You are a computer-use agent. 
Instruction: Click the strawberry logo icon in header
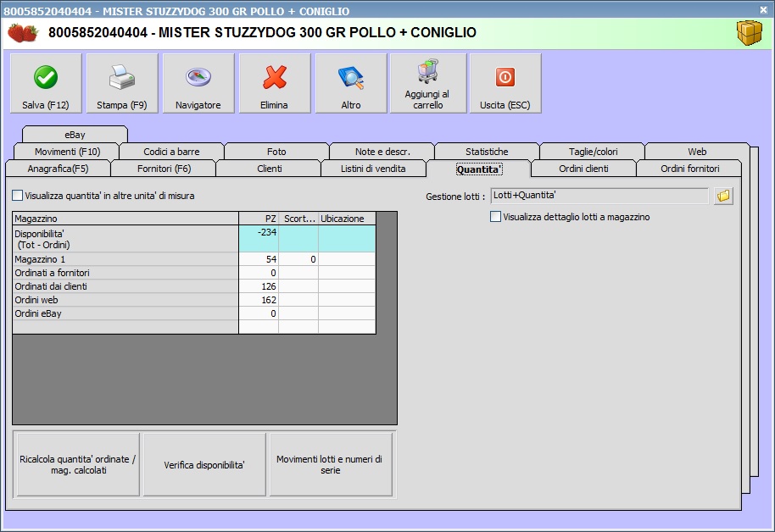click(x=23, y=32)
